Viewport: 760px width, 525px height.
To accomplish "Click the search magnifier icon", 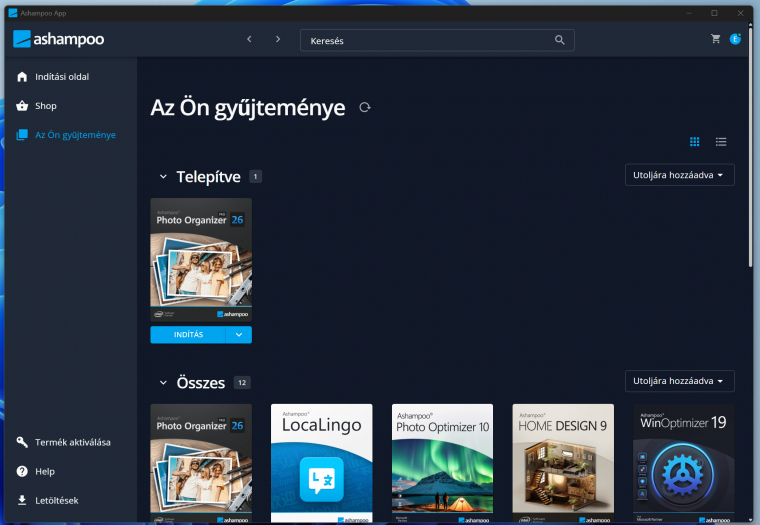I will (560, 40).
